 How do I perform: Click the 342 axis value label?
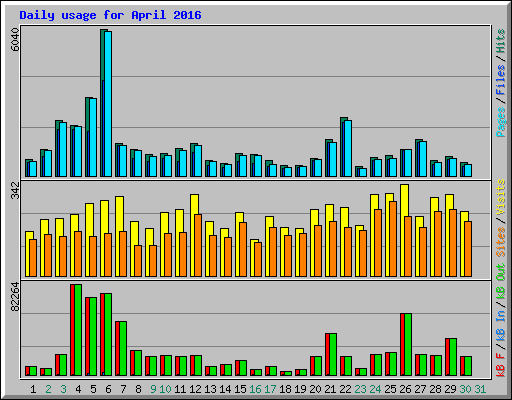coord(15,190)
